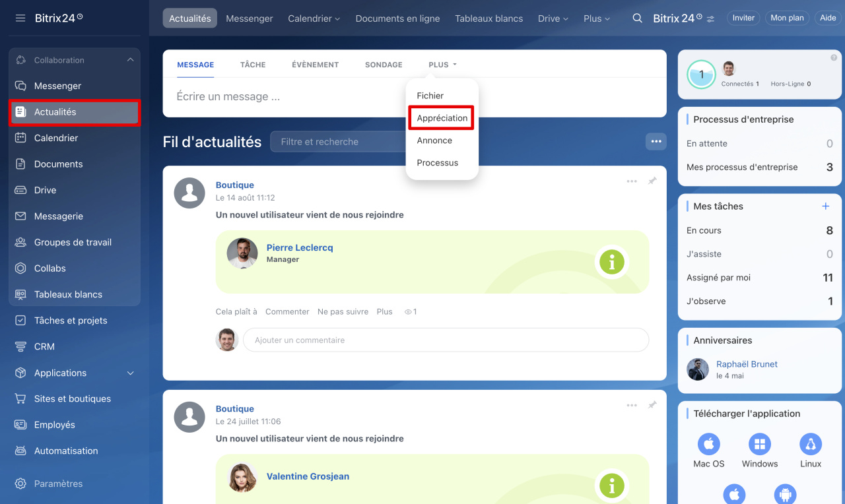
Task: Select Actualités in the left sidebar
Action: click(75, 112)
